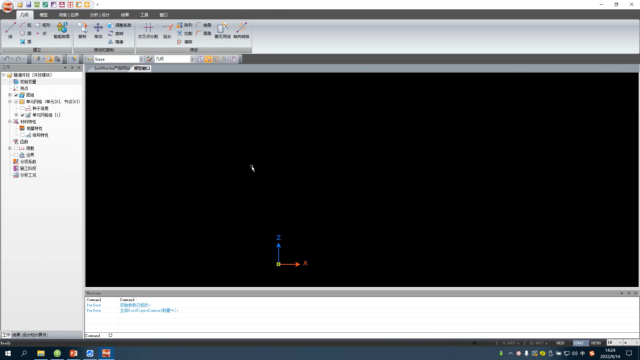Select the Arc (弧) drawing tool

pyautogui.click(x=25, y=25)
